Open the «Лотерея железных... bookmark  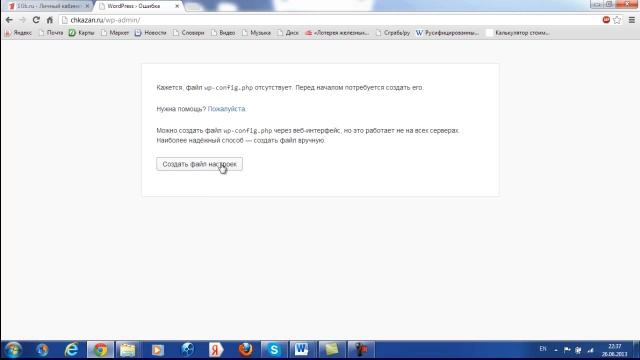tap(337, 33)
